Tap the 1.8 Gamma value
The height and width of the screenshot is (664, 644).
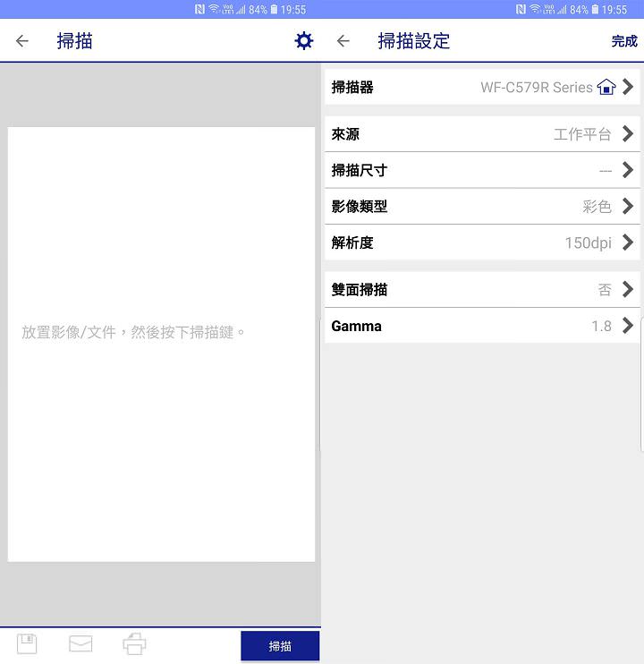point(601,326)
